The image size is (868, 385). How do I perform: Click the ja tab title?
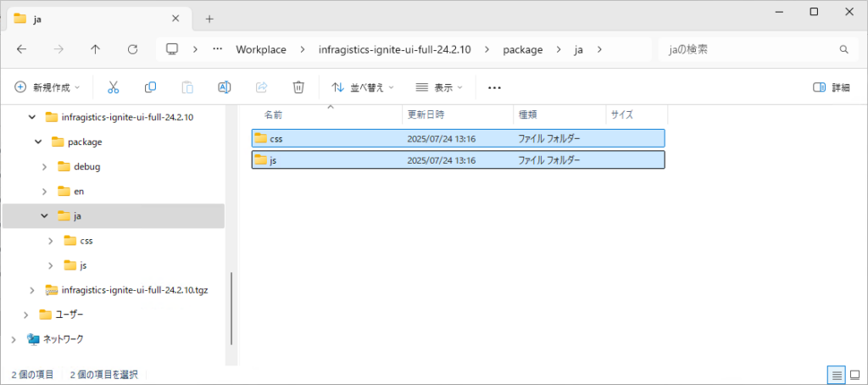(x=38, y=19)
